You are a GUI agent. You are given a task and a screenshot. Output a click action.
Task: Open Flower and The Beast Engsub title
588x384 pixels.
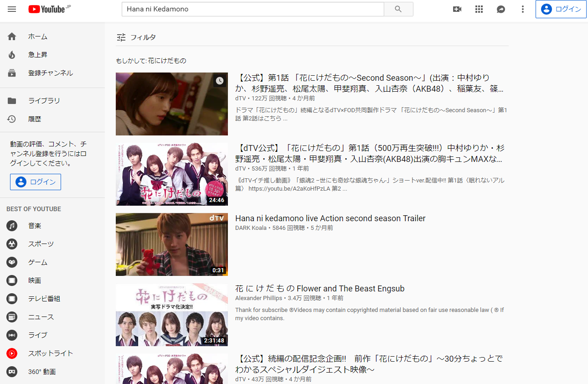320,289
